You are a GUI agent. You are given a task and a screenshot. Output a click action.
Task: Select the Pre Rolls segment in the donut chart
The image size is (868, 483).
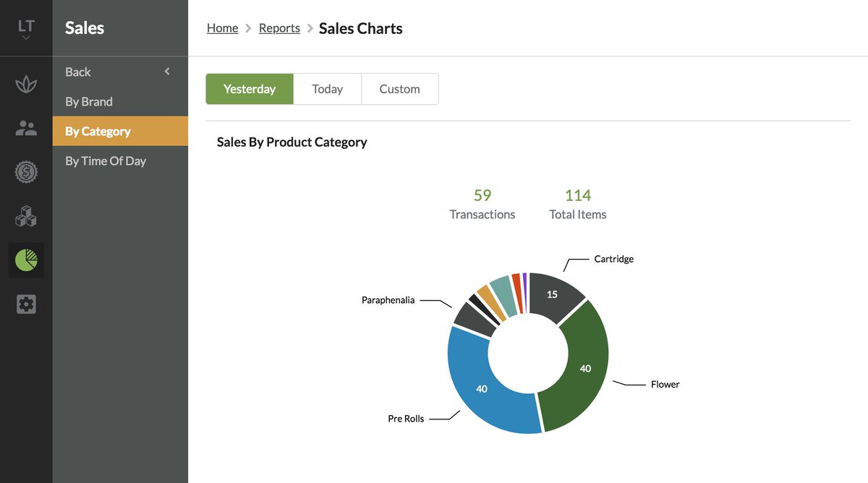coord(481,388)
